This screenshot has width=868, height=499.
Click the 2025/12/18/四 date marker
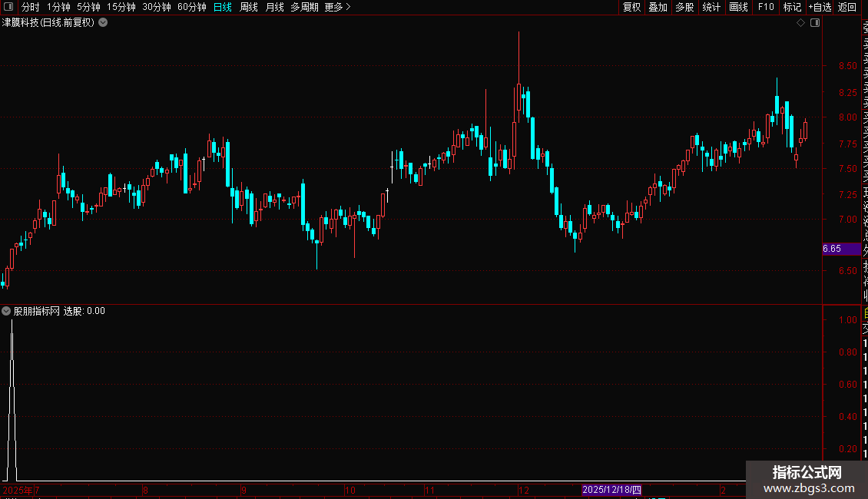(x=611, y=490)
